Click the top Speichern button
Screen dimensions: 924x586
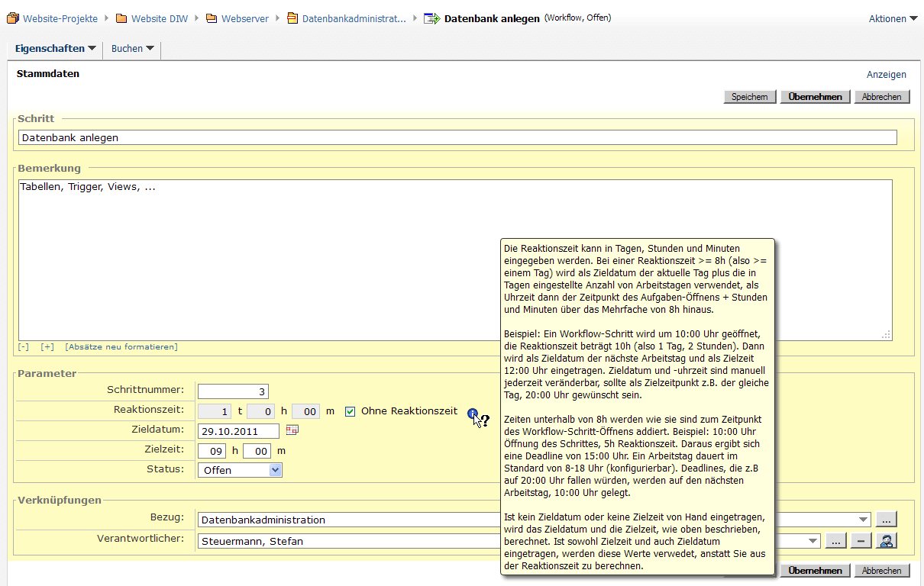tap(750, 97)
